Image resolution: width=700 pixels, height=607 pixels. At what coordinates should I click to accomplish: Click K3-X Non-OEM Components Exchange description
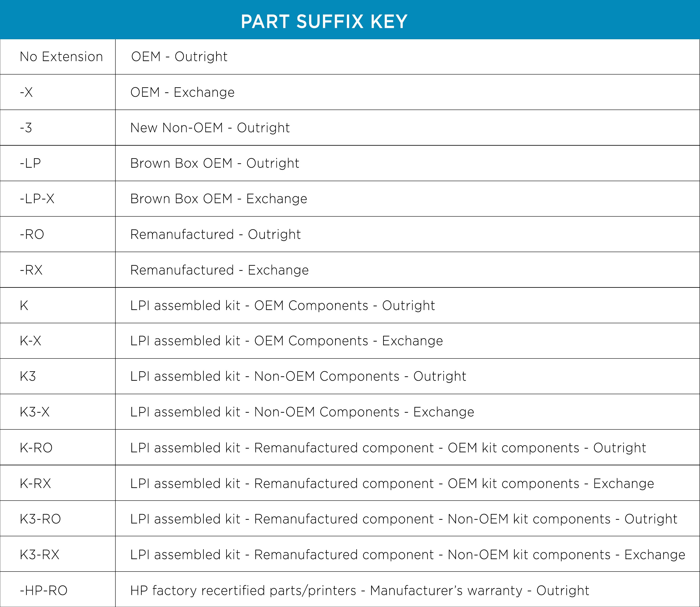[x=302, y=412]
